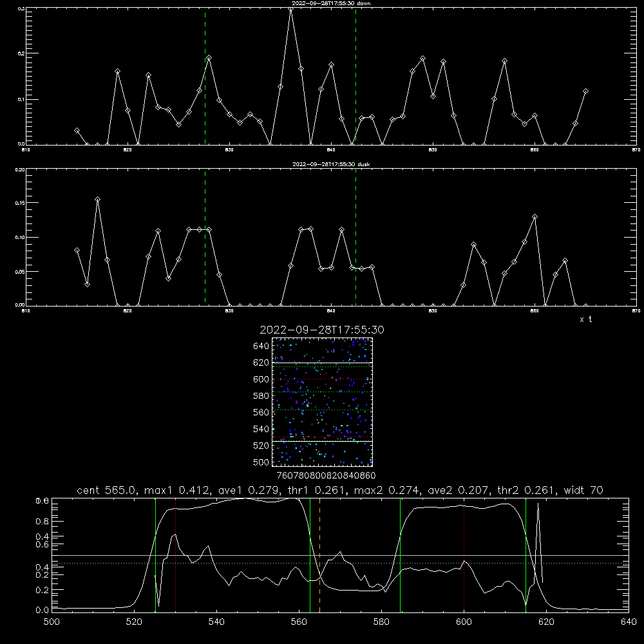Click heatmap y-axis label '600'
Viewport: 644px width, 644px height.
(x=261, y=379)
